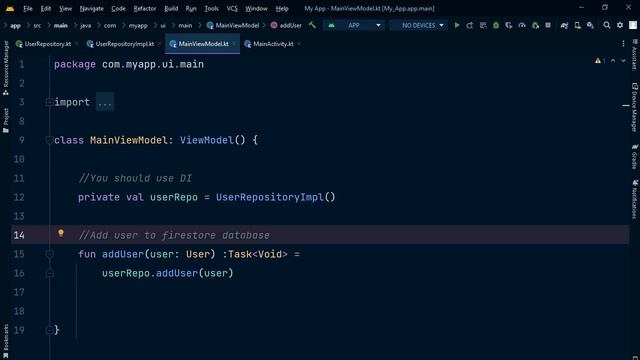Open IDE settings gear icon
640x360 pixels.
(x=620, y=25)
